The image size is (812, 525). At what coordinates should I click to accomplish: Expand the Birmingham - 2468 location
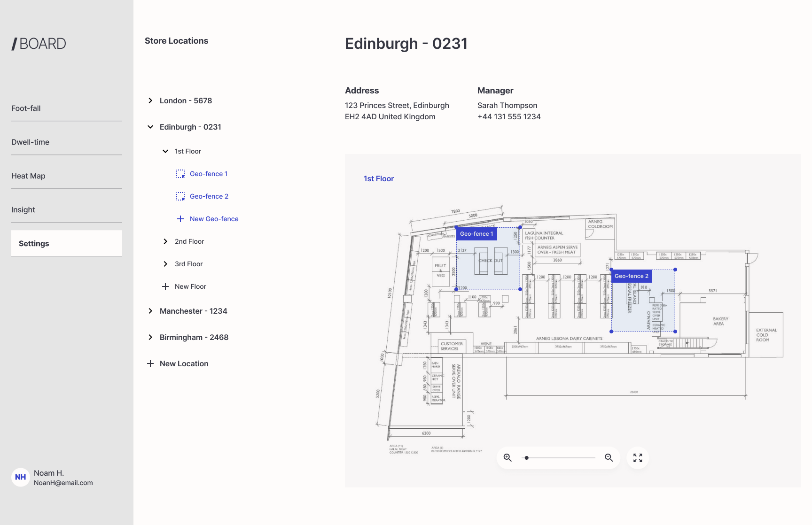[150, 337]
